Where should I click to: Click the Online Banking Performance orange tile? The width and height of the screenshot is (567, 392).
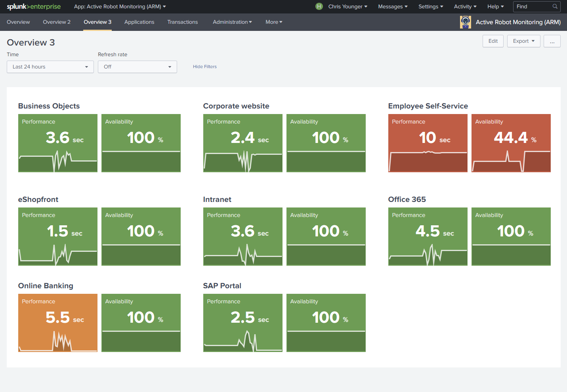[58, 323]
